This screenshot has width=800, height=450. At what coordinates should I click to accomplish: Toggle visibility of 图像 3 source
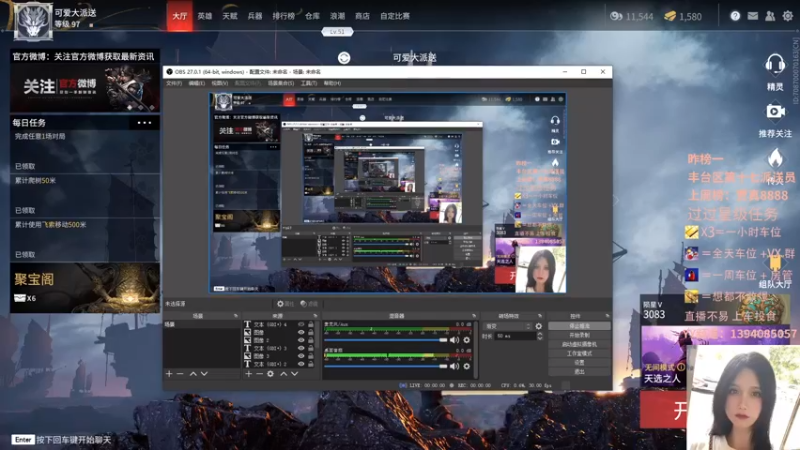coord(301,356)
